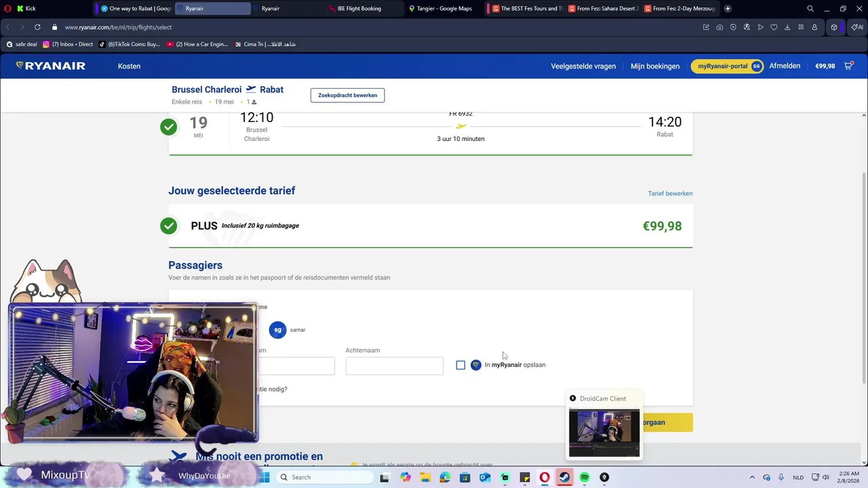Image resolution: width=868 pixels, height=488 pixels.
Task: Click the Windows Start button
Action: 264,477
